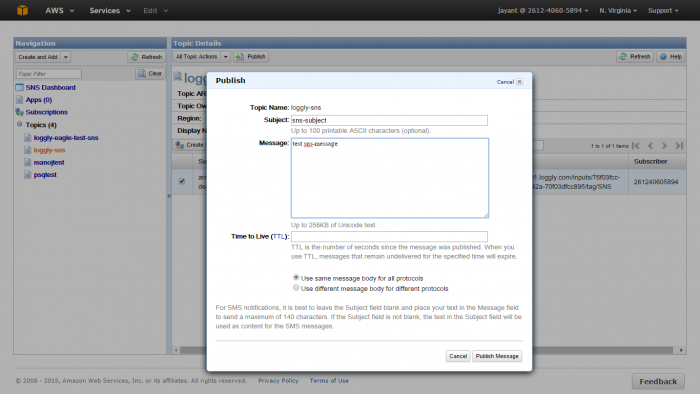
Task: Open the Privacy Policy link
Action: coord(278,381)
